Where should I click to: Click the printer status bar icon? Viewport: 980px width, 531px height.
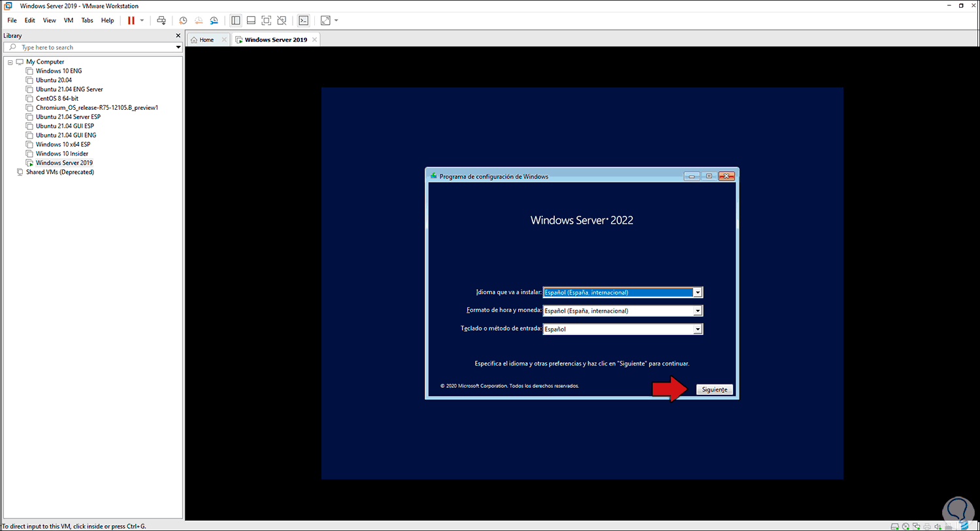pyautogui.click(x=928, y=526)
